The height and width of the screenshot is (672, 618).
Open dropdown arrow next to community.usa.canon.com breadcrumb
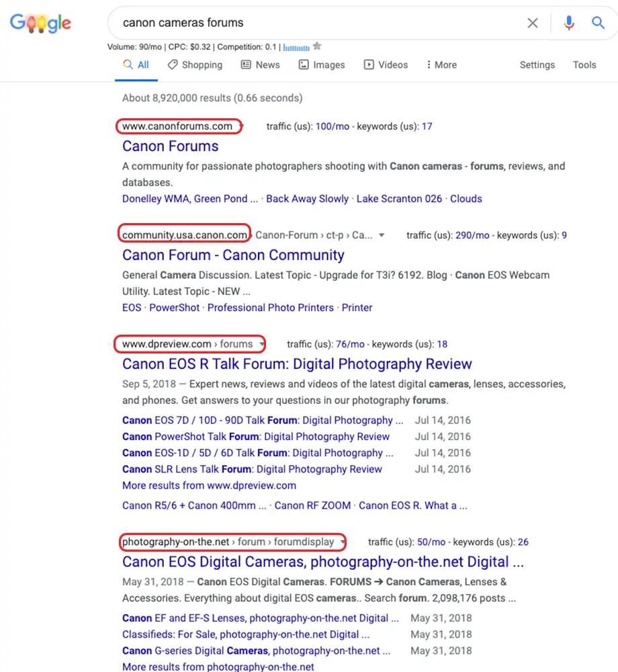pos(381,235)
